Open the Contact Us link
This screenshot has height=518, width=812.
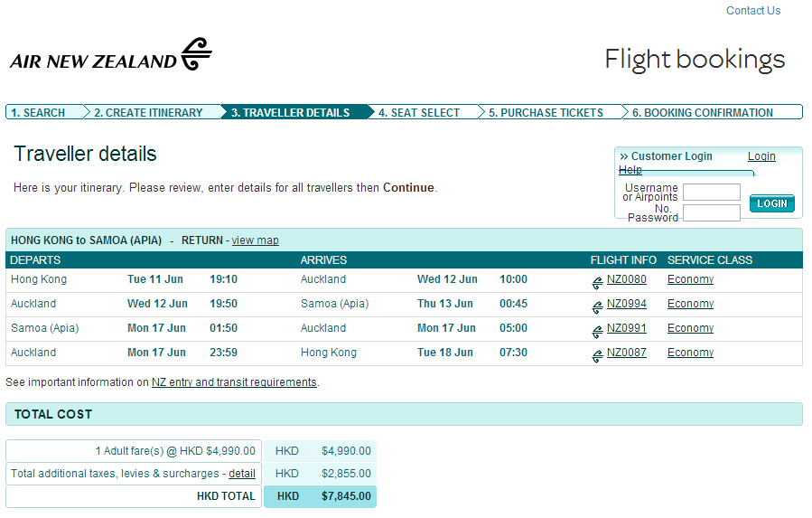(752, 11)
